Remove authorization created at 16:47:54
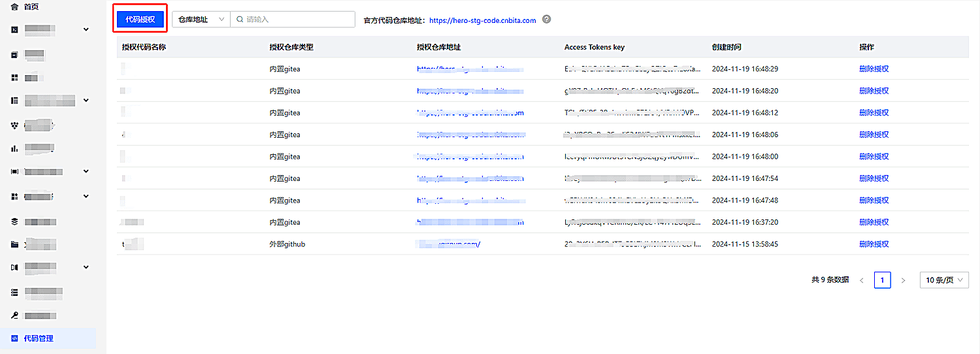 (874, 178)
